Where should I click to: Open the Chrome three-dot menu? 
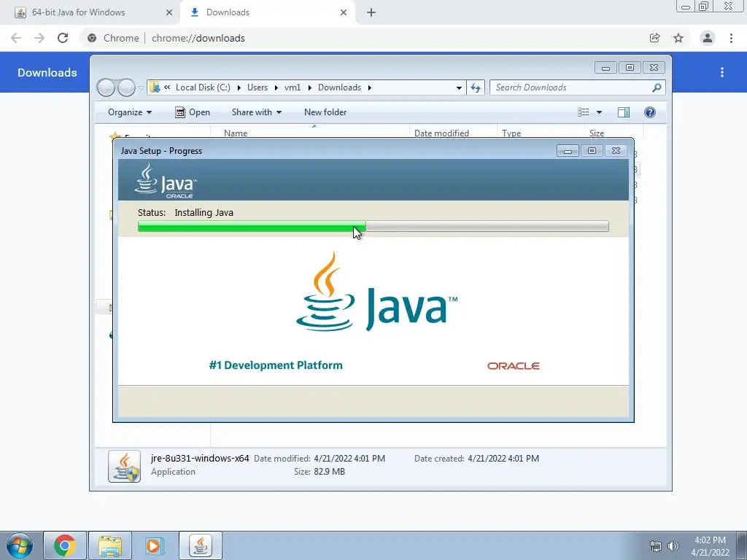[731, 38]
